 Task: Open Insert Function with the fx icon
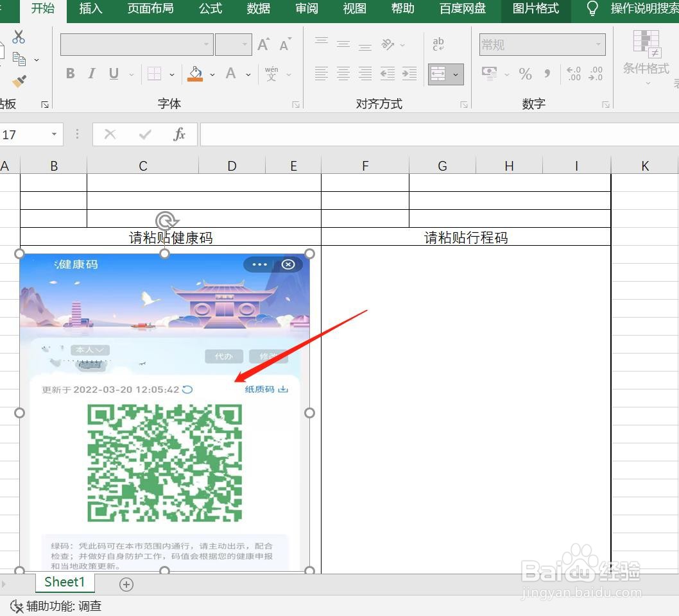(180, 134)
